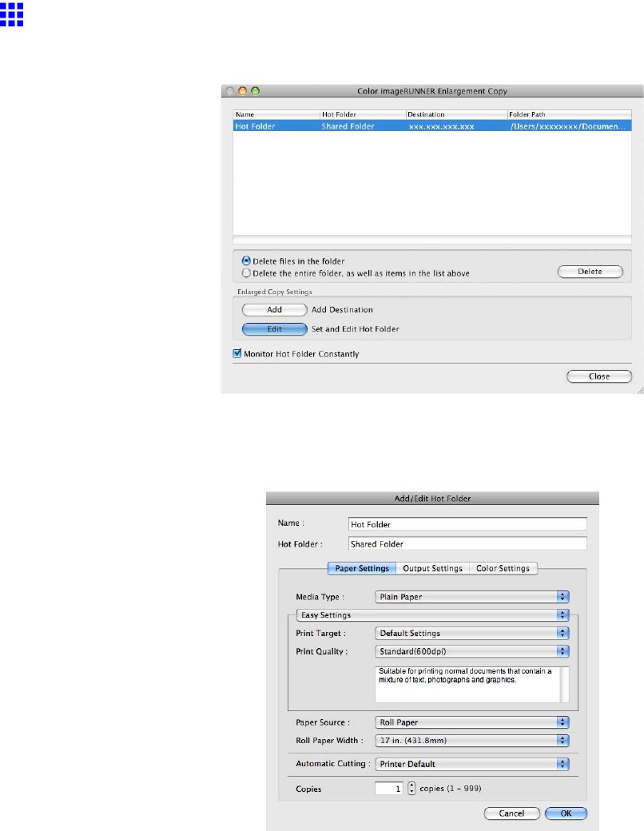
Task: Switch to the Paper Settings tab
Action: pyautogui.click(x=362, y=568)
